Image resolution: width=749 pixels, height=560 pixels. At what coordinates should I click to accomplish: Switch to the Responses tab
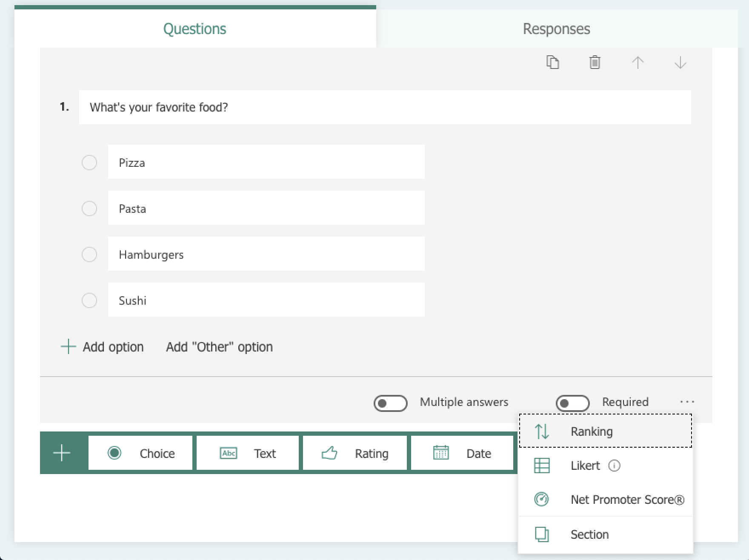(557, 29)
